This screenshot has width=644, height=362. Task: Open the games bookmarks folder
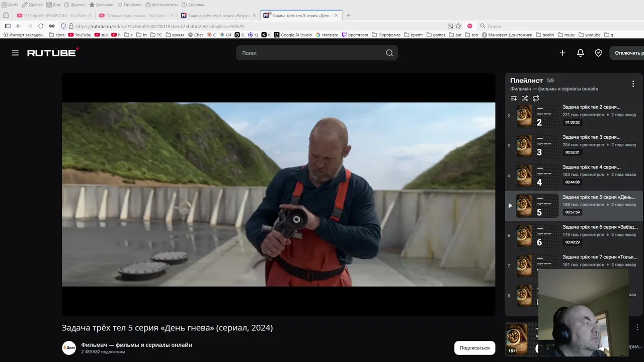[x=436, y=35]
